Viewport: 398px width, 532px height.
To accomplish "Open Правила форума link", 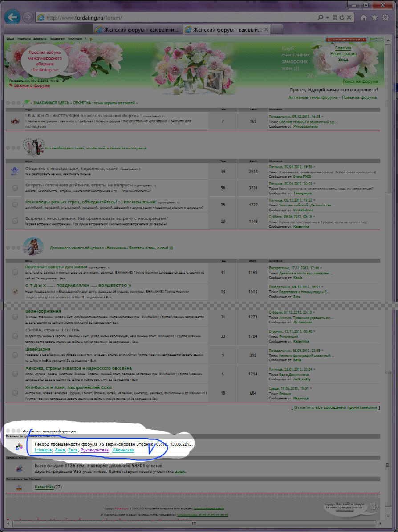I will tap(359, 97).
